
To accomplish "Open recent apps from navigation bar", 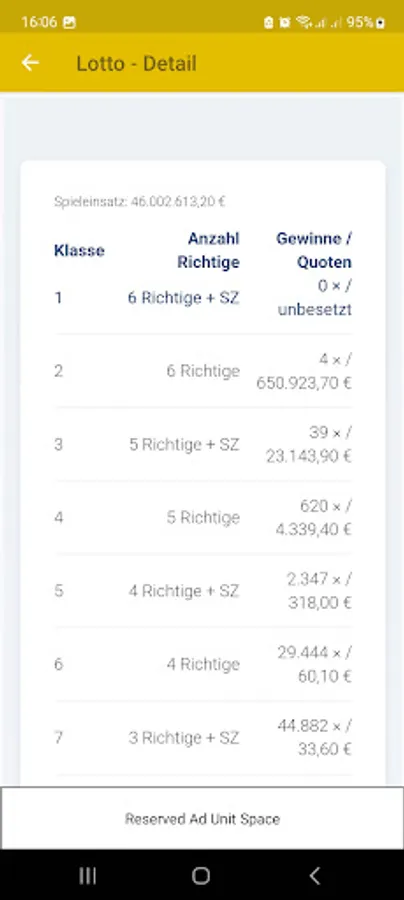I will pyautogui.click(x=87, y=875).
